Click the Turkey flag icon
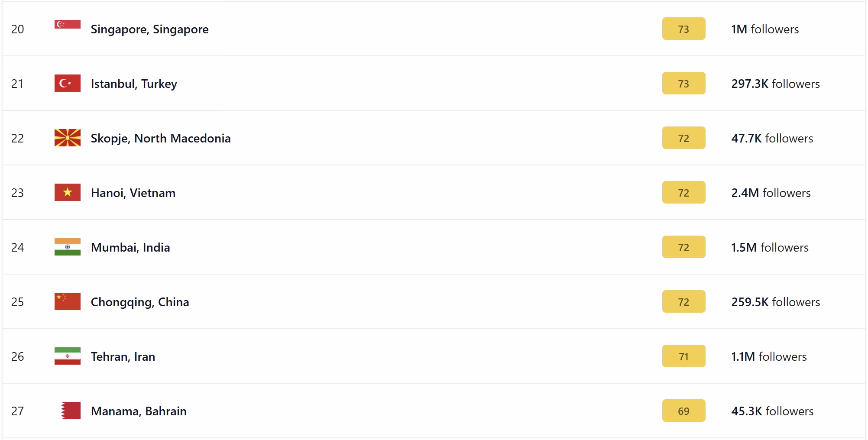868x440 pixels. coord(68,83)
